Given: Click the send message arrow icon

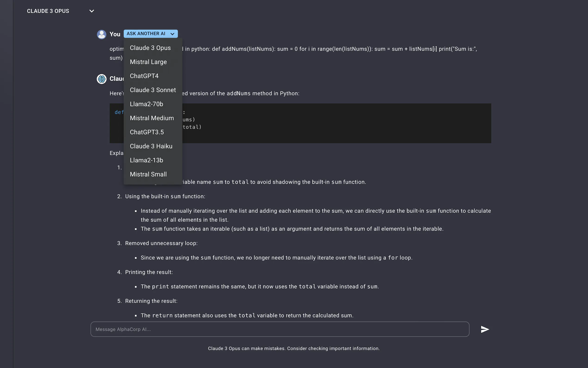Looking at the screenshot, I should pos(485,329).
